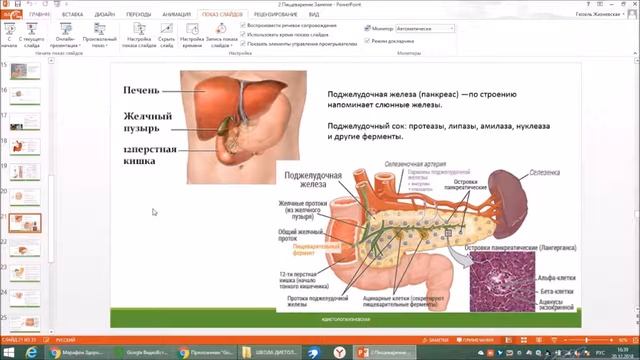
Task: Start slide show from the current slide
Action: click(x=31, y=35)
